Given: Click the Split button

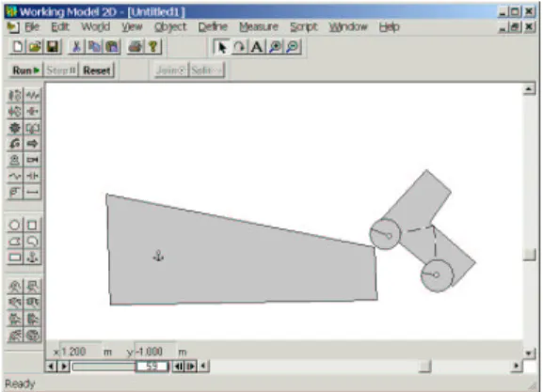Looking at the screenshot, I should [207, 71].
